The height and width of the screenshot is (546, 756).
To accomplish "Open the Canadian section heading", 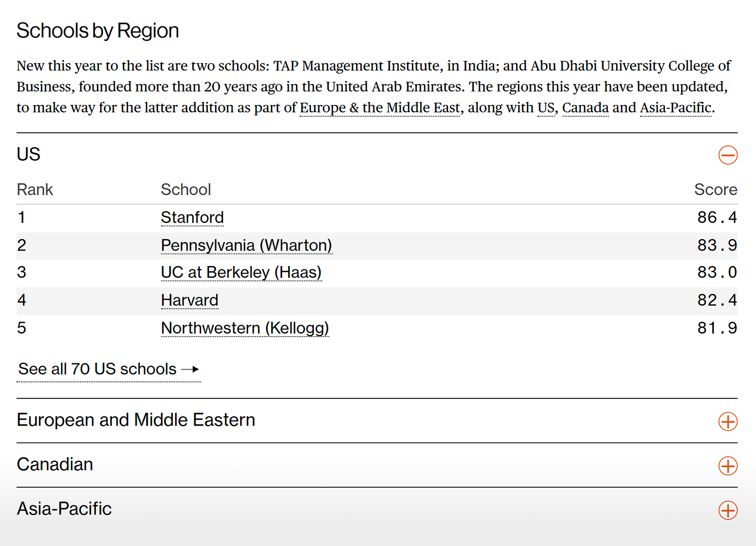I will (x=55, y=464).
